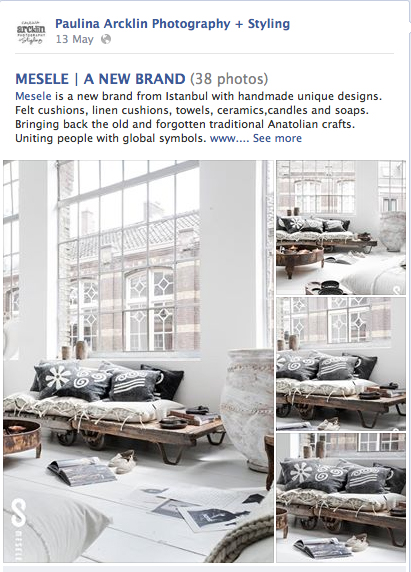Open the 13 May post timestamp
411x572 pixels.
74,39
